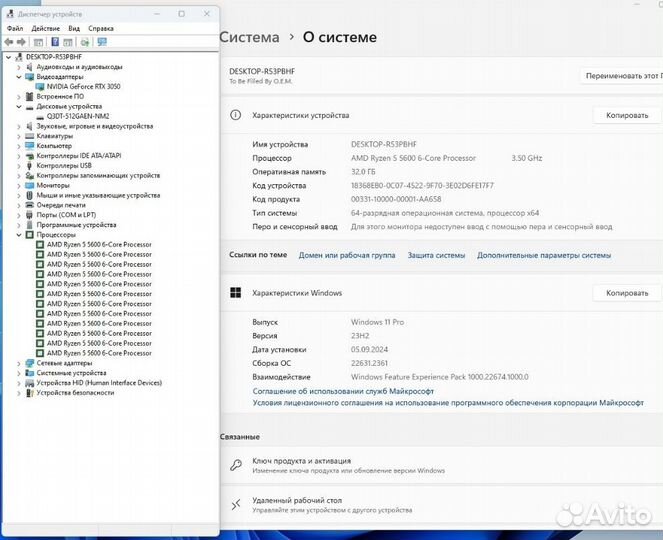The image size is (663, 540).
Task: Expand Аудиовходы и аудиовыходы category
Action: tap(19, 67)
